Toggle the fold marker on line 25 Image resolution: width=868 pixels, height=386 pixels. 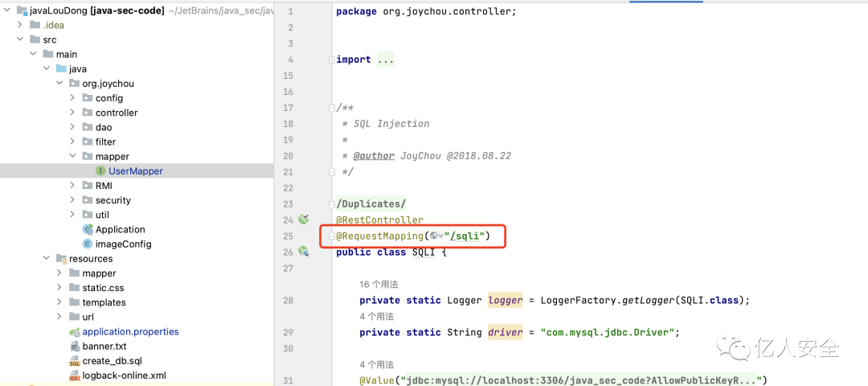[x=330, y=236]
